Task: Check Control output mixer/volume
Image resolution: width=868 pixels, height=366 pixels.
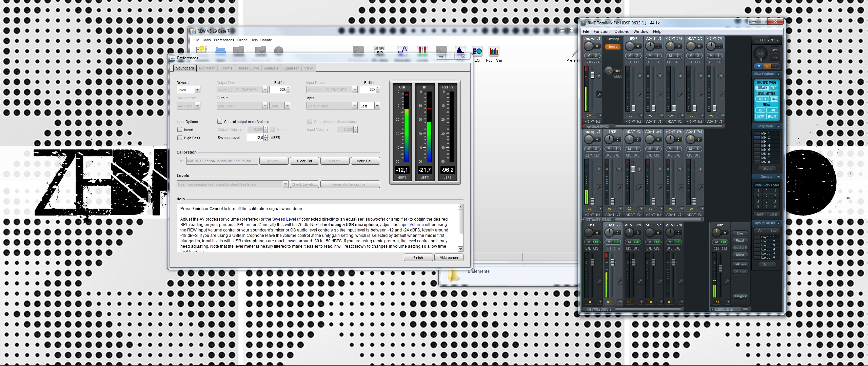Action: coord(220,122)
